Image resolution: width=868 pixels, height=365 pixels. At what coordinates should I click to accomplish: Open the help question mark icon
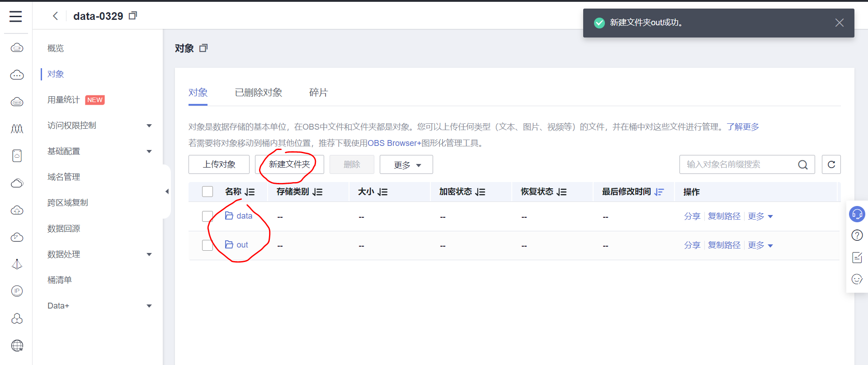(857, 235)
